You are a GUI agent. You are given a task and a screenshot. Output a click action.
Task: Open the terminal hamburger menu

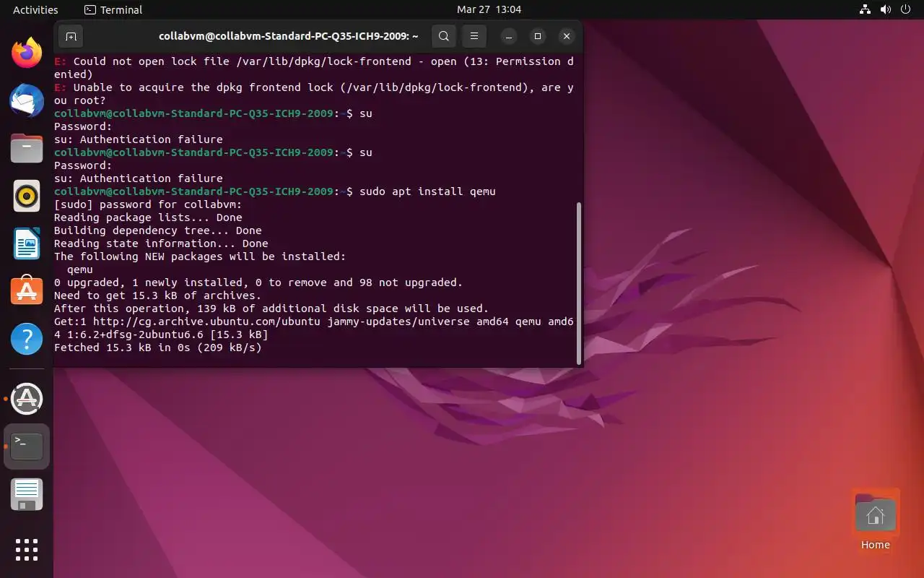pos(474,36)
